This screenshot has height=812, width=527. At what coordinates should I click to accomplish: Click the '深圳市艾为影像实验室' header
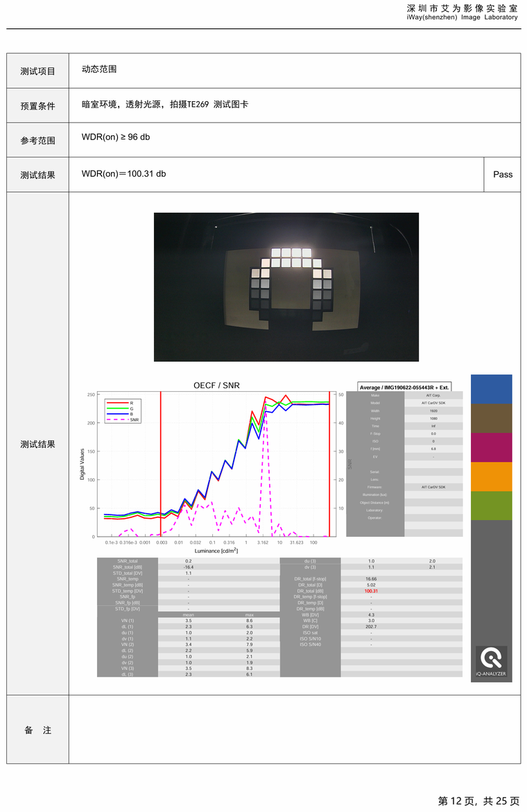(463, 8)
